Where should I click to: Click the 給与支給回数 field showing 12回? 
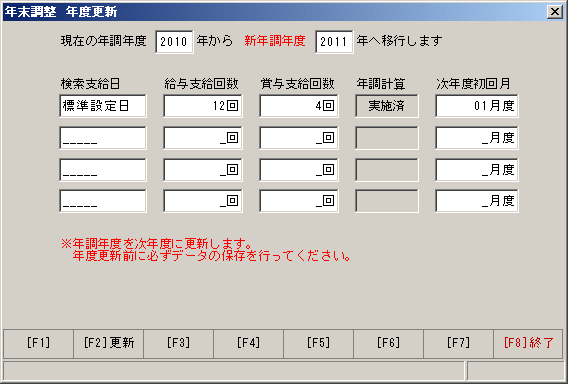(203, 106)
